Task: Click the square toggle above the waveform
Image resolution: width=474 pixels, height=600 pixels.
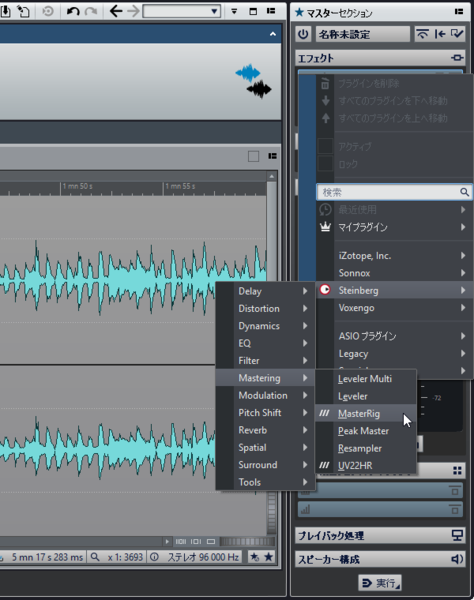Action: coord(253,156)
